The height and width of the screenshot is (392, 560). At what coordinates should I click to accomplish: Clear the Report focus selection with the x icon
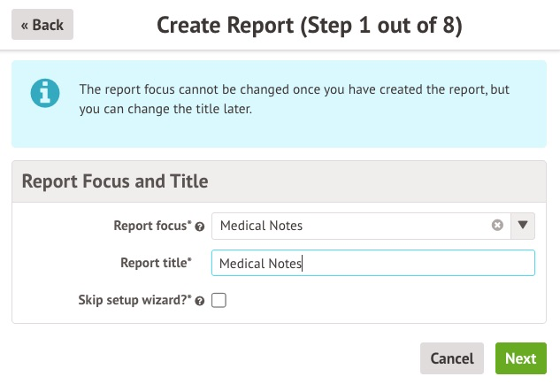point(497,226)
